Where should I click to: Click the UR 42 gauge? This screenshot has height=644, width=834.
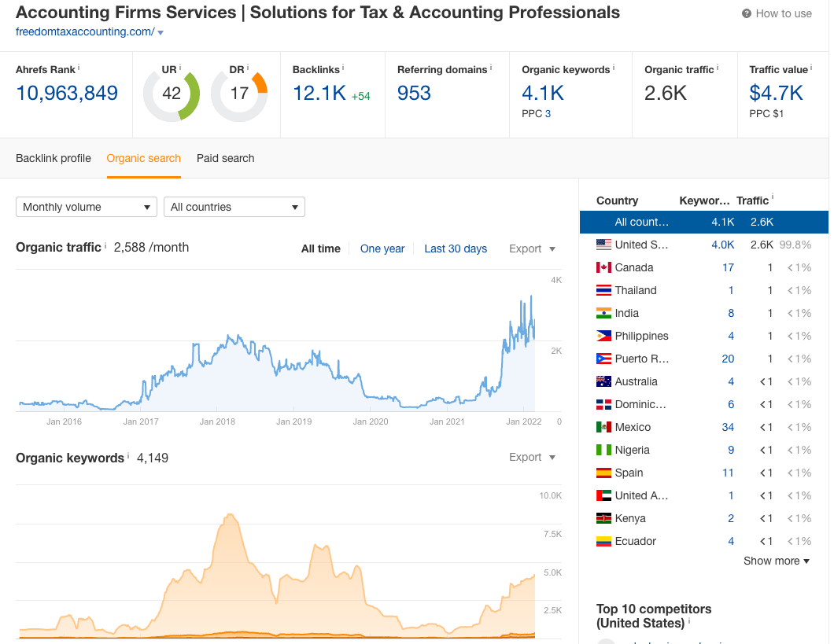pos(172,94)
